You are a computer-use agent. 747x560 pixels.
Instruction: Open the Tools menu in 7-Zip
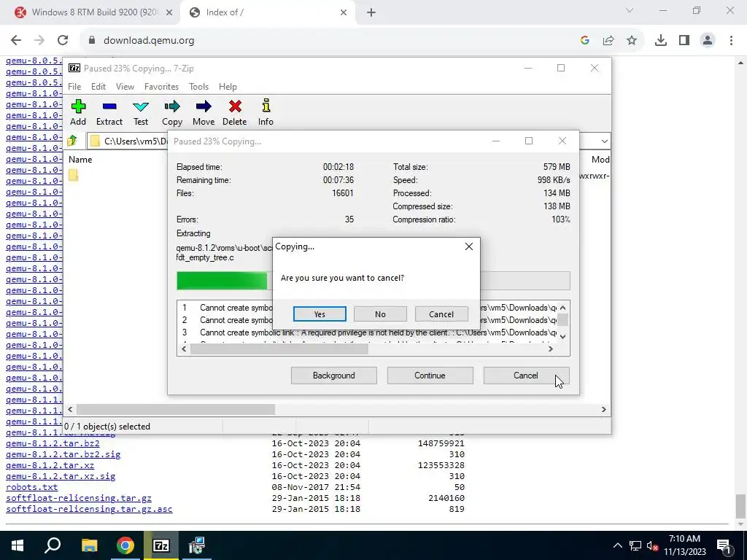pos(198,87)
